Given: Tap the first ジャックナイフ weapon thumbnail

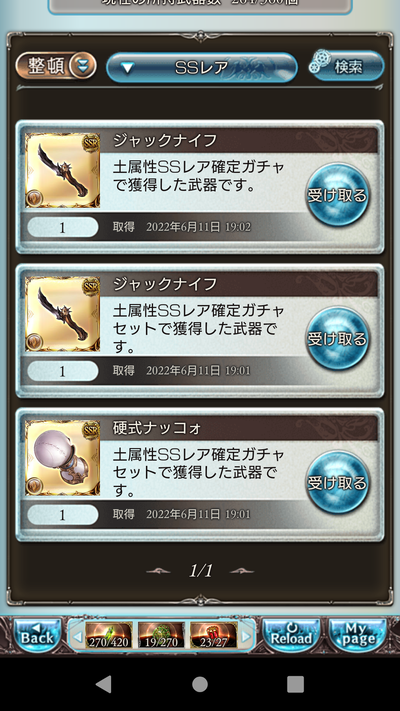Looking at the screenshot, I should point(62,170).
